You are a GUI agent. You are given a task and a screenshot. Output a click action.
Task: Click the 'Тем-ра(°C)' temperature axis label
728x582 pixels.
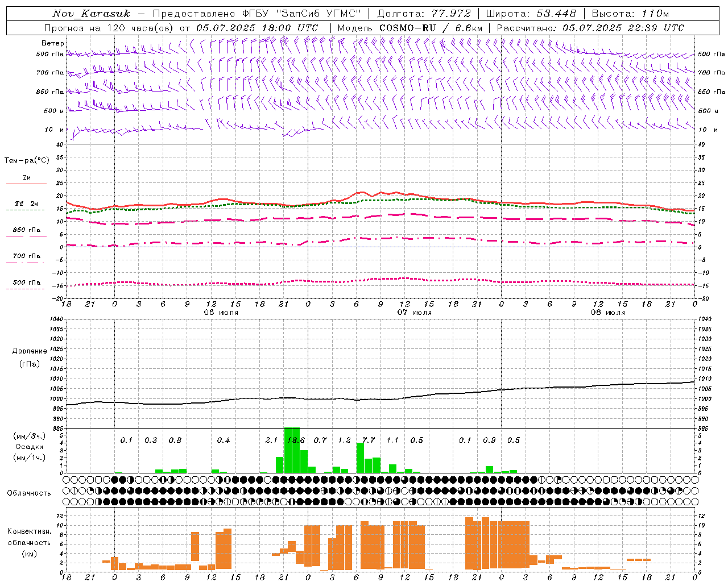(27, 161)
